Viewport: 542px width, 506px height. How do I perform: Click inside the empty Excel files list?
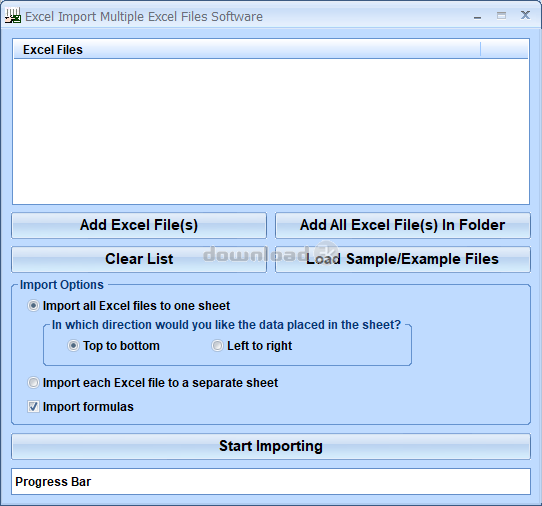coord(271,131)
